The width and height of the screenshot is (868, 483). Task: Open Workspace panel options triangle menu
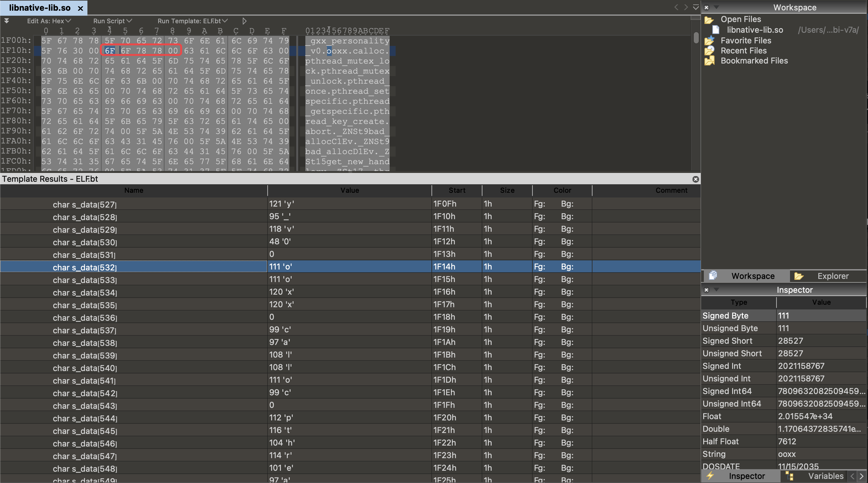point(717,8)
